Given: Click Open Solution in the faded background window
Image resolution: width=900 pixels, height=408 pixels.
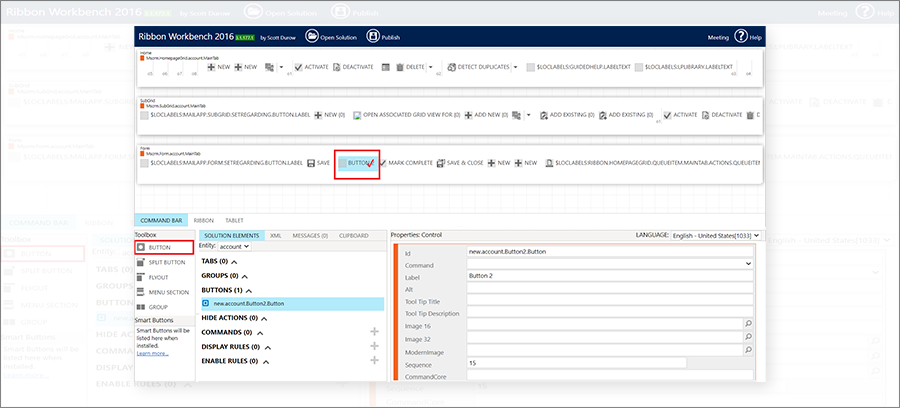Looking at the screenshot, I should (x=281, y=12).
